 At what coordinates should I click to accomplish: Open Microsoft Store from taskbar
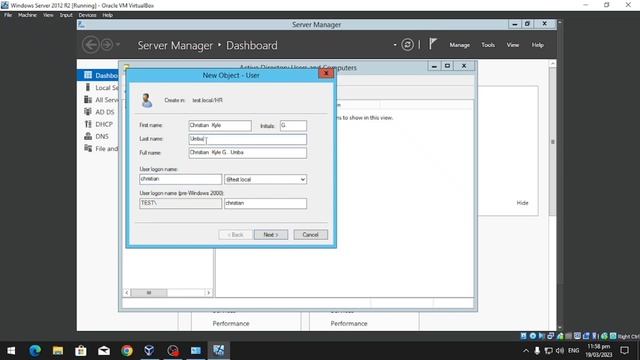pos(81,350)
